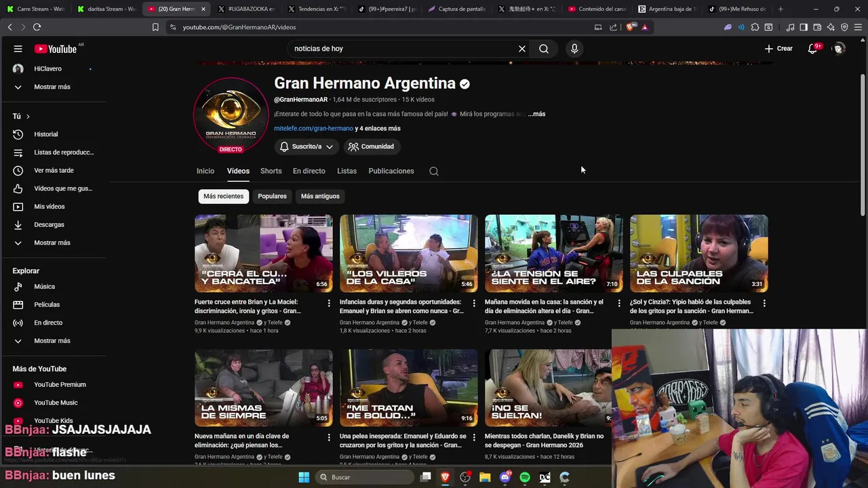Open Comunidad button on channel

click(371, 146)
